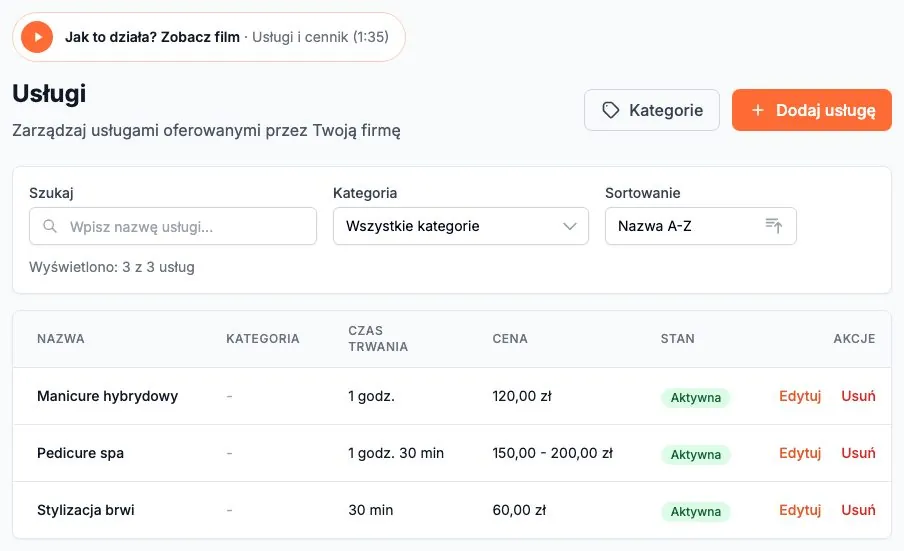Delete the Stylizacja brwi service
Screen dimensions: 904x551
tap(858, 510)
